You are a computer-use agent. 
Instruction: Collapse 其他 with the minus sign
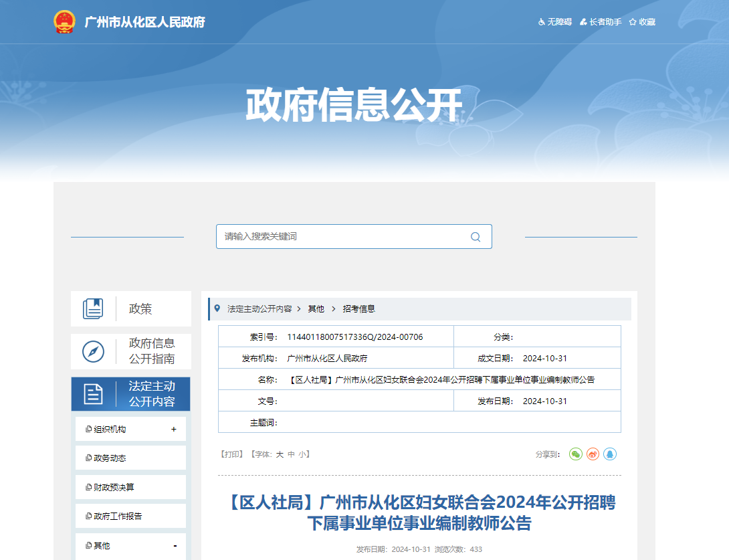[175, 546]
